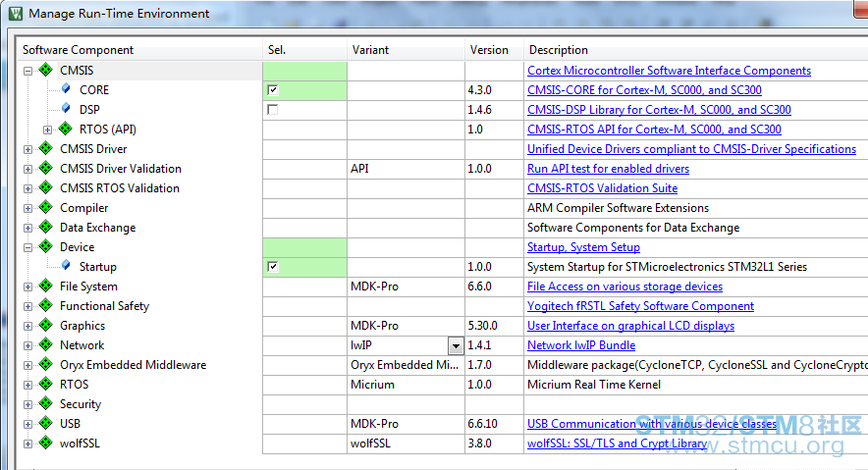Click the green diamond icon beside Network

[46, 345]
